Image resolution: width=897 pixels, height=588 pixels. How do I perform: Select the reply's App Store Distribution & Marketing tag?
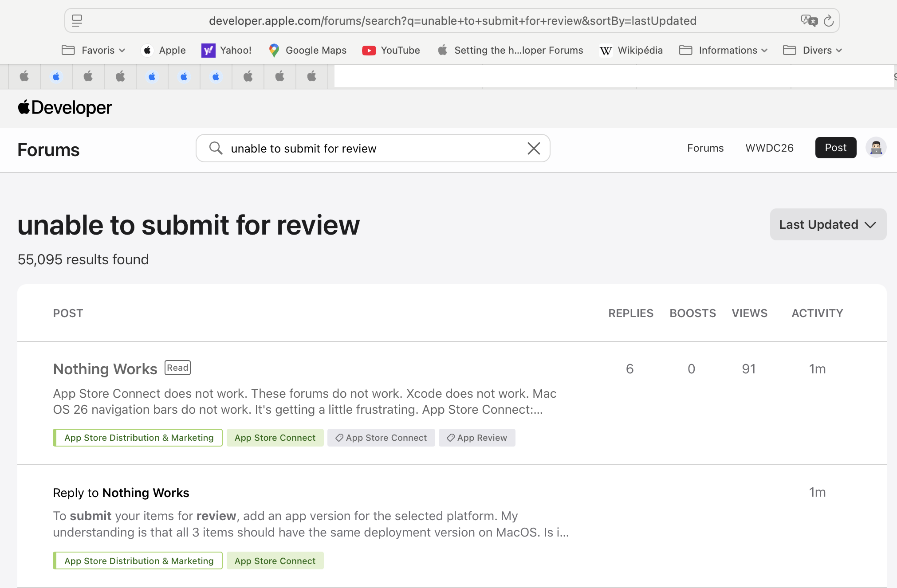138,561
